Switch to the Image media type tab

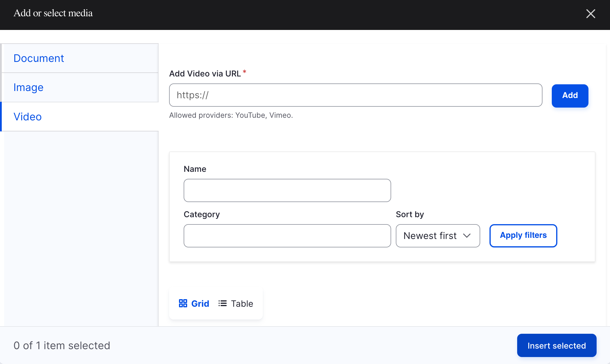[29, 87]
